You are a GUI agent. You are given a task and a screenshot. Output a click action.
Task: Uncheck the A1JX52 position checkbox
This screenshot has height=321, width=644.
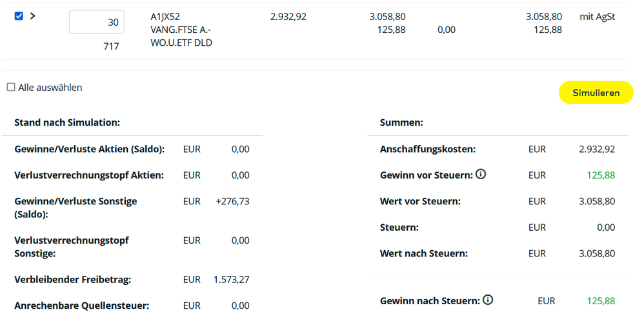(19, 16)
